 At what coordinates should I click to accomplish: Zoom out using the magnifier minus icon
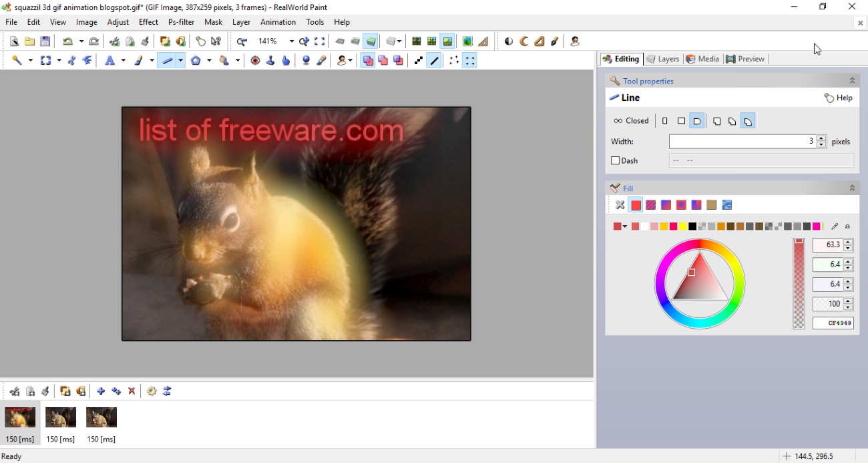coord(242,41)
